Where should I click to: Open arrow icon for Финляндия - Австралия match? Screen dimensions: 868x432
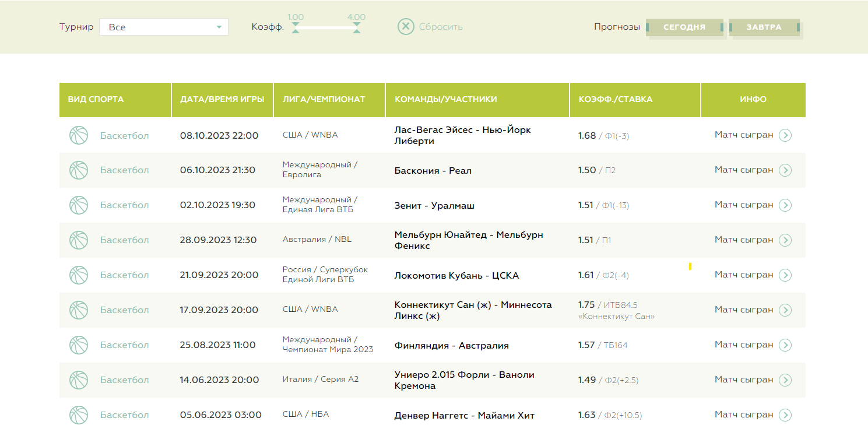785,345
